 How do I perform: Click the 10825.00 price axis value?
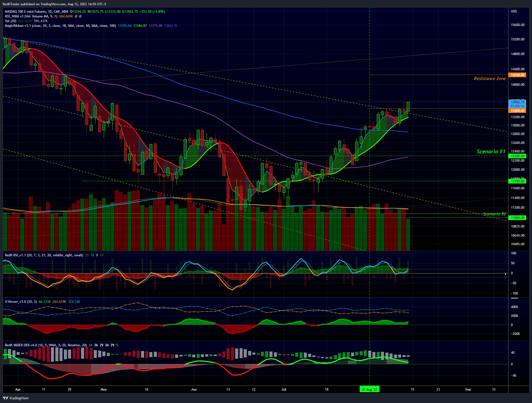518,226
